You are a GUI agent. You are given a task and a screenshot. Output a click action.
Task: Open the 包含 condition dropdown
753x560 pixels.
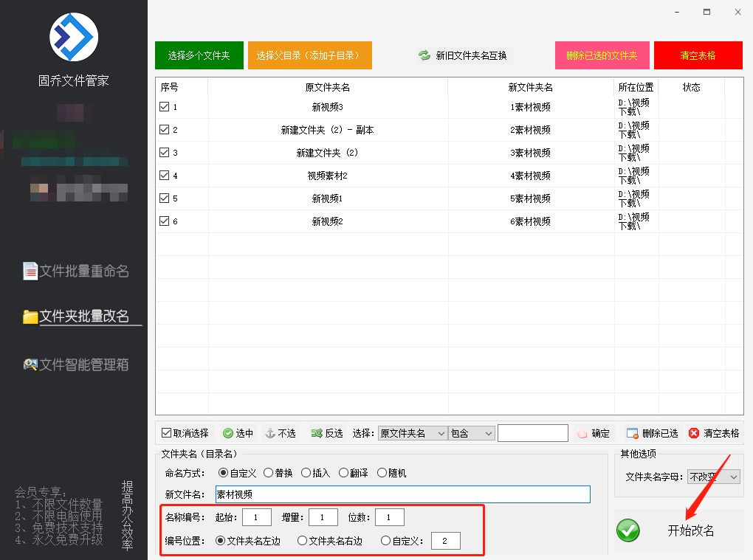click(472, 433)
